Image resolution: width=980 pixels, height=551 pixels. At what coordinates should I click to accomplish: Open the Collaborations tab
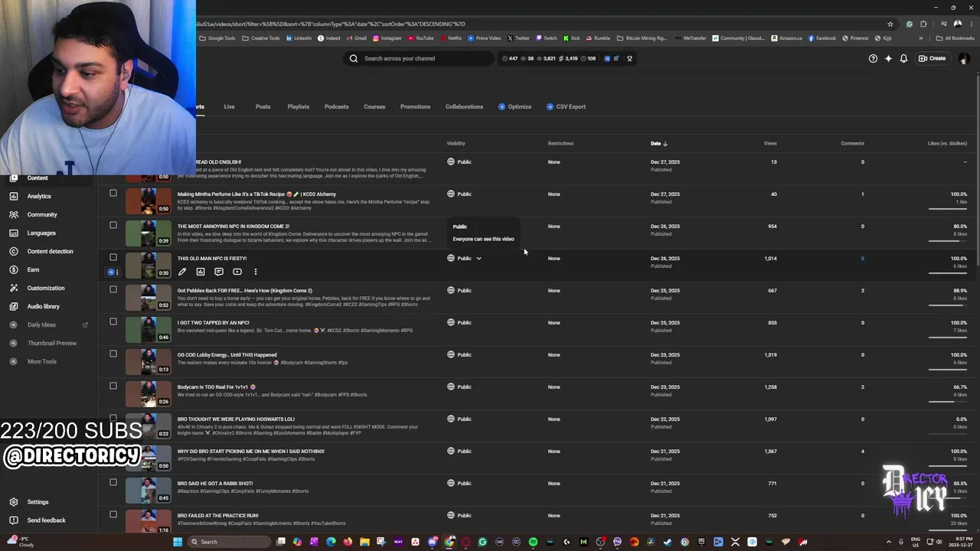[464, 106]
